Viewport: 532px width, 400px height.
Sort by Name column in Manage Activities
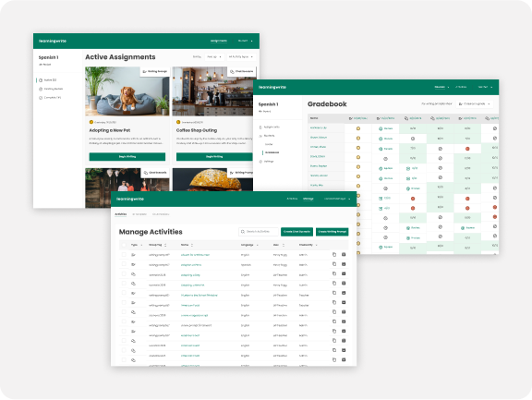[192, 245]
